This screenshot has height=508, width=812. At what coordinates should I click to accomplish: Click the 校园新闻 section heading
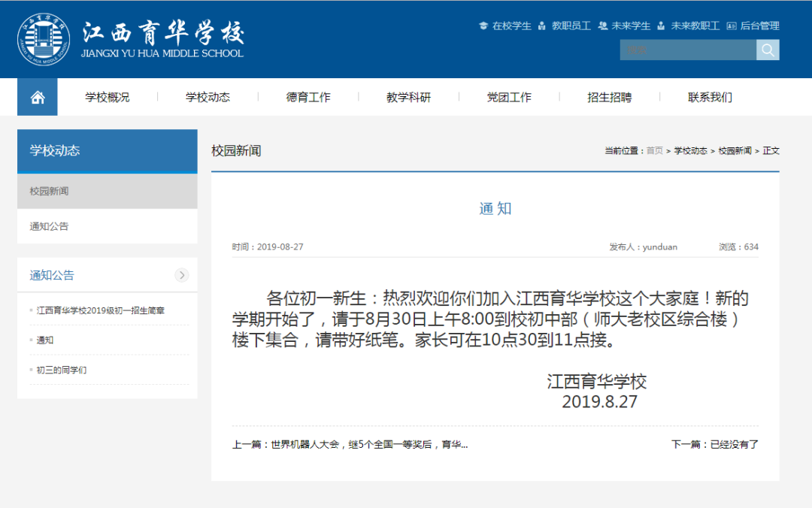click(236, 151)
